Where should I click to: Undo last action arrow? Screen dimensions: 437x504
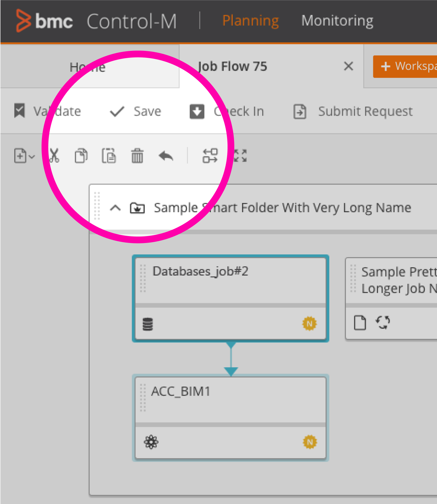coord(166,156)
